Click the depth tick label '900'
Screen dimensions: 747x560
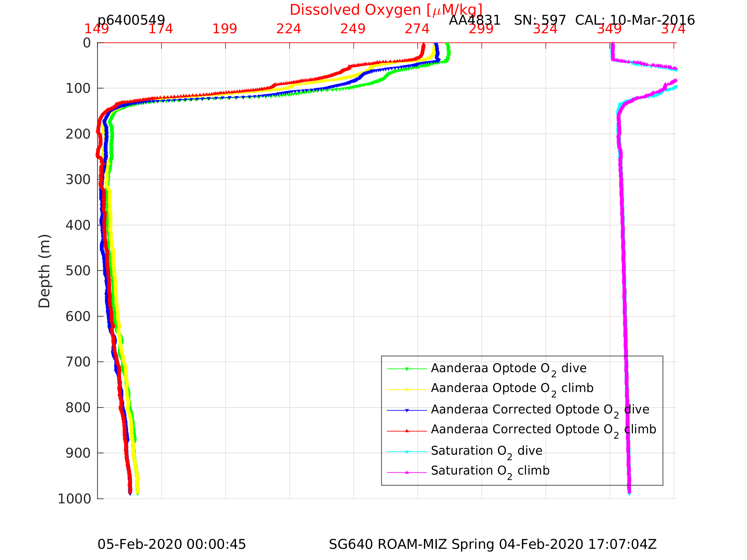[x=78, y=453]
